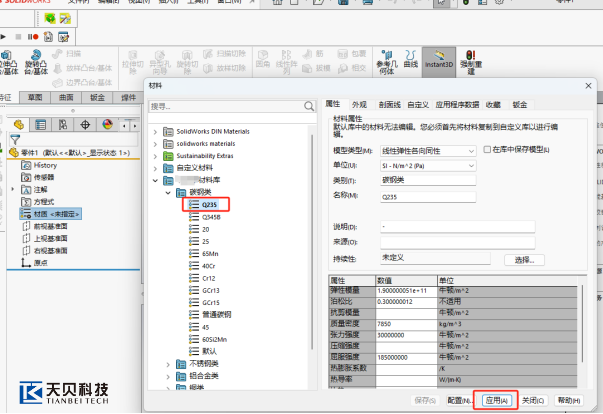Click the 选择 sustainability button
This screenshot has width=603, height=414.
524,260
